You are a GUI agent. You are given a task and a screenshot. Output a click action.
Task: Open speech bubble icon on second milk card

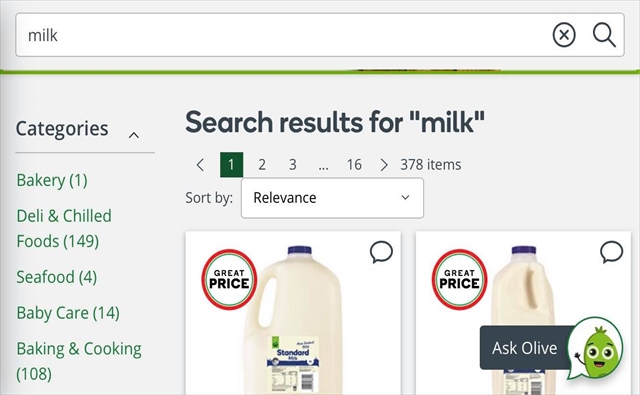coord(611,252)
